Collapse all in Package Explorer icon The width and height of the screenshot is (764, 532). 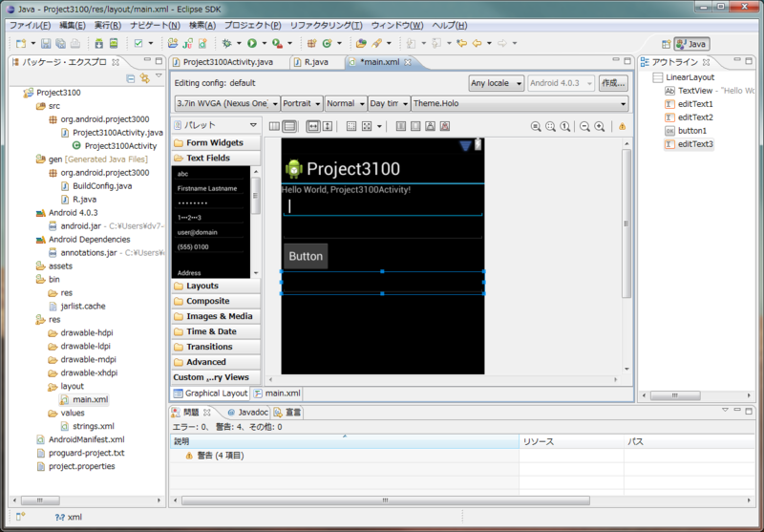pos(131,78)
